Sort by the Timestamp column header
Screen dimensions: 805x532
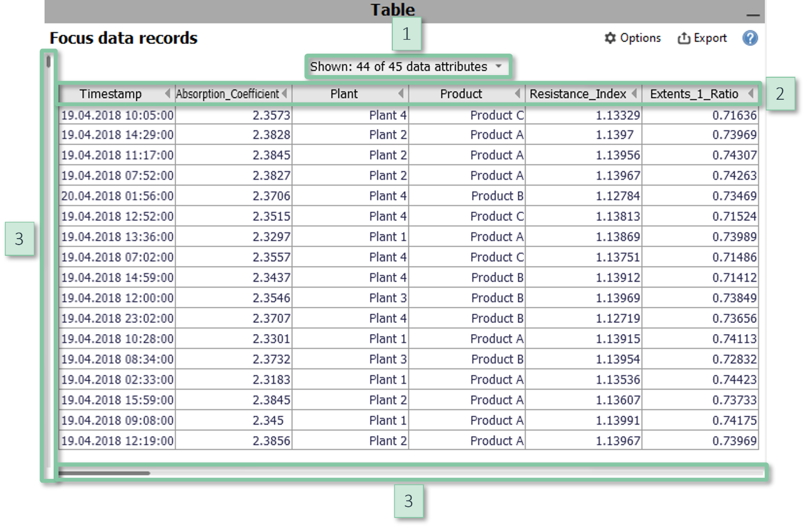pos(111,94)
